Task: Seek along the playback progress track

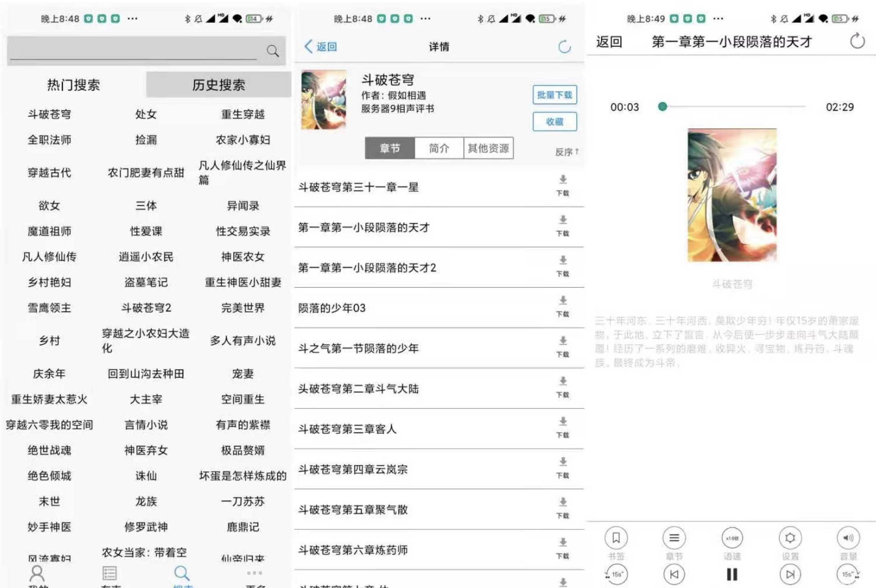Action: click(732, 106)
